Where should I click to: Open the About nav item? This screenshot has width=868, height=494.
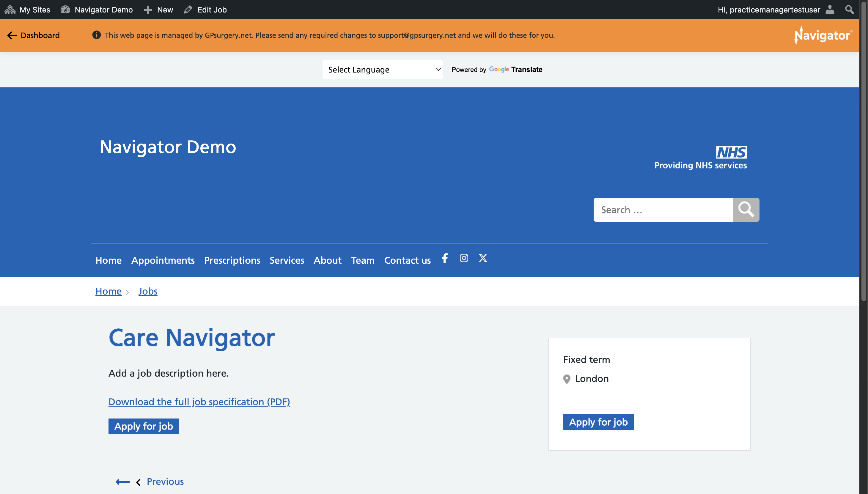pyautogui.click(x=328, y=260)
